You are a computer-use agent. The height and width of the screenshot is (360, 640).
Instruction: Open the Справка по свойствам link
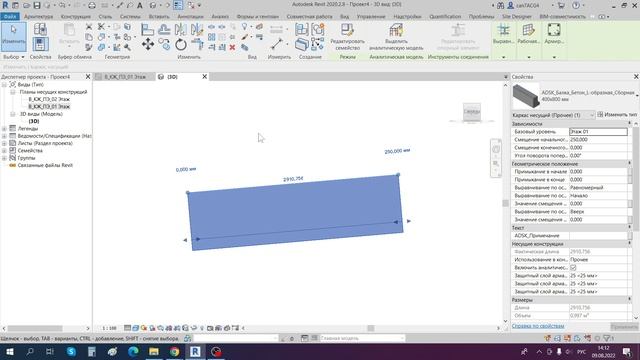pos(538,326)
